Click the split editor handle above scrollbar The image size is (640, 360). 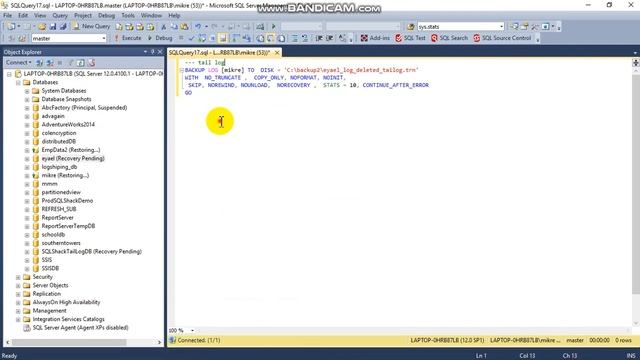[636, 62]
